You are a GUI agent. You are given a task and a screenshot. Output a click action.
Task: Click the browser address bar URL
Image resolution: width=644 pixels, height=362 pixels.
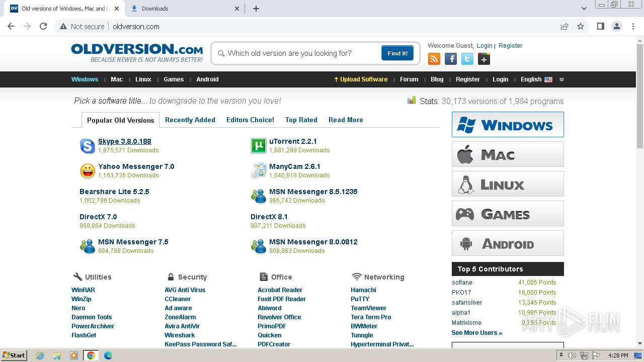136,27
